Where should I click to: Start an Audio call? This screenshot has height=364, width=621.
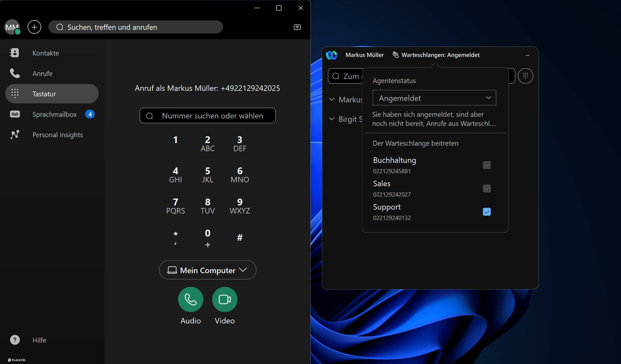191,299
